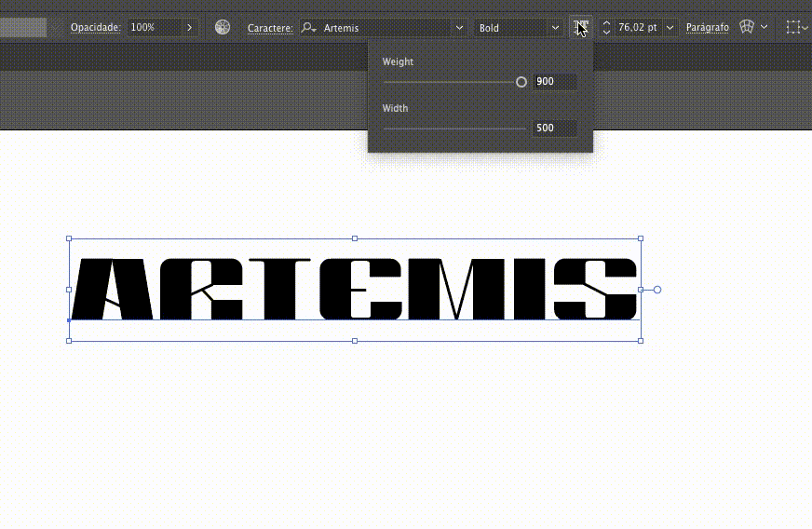Expand the envelope warp options chevron
Screen dimensions: 812x529
(765, 27)
